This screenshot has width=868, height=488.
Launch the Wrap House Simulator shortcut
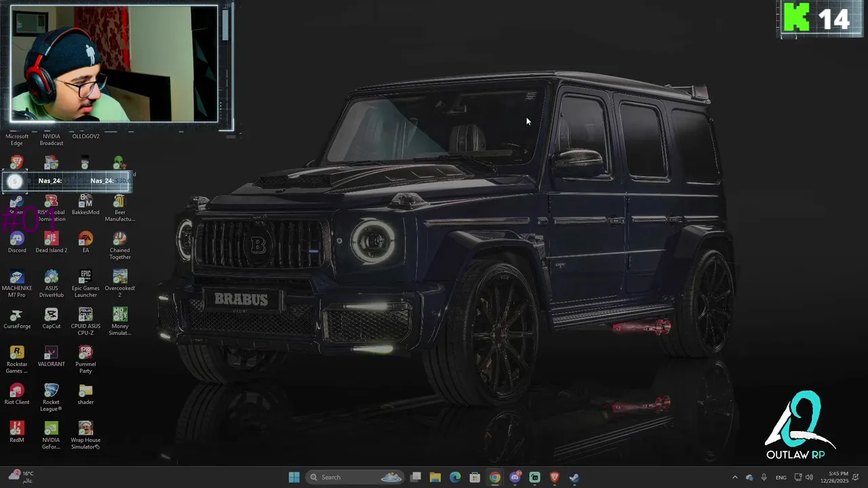point(85,436)
